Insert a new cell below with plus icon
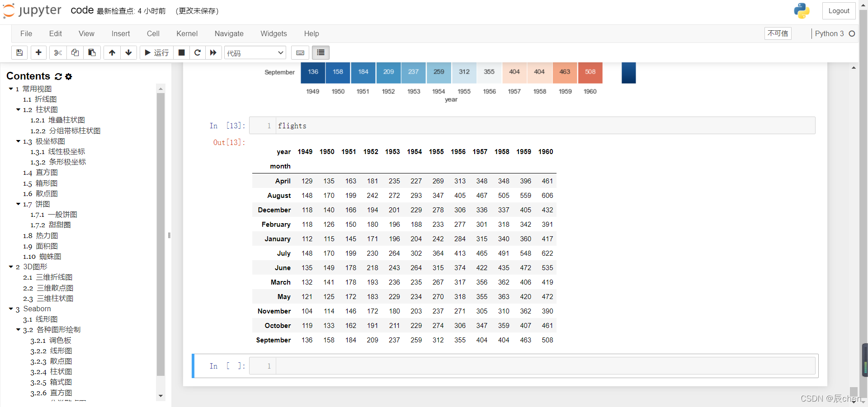The width and height of the screenshot is (868, 407). [38, 53]
